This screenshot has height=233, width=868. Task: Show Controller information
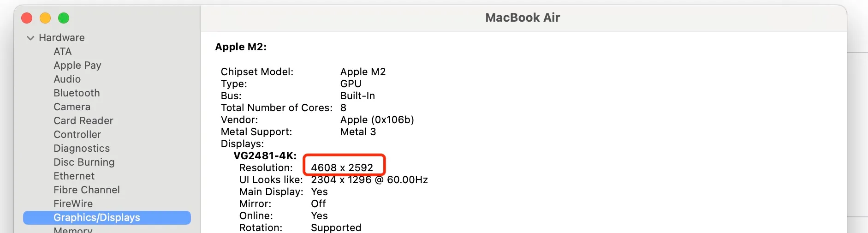pyautogui.click(x=77, y=135)
